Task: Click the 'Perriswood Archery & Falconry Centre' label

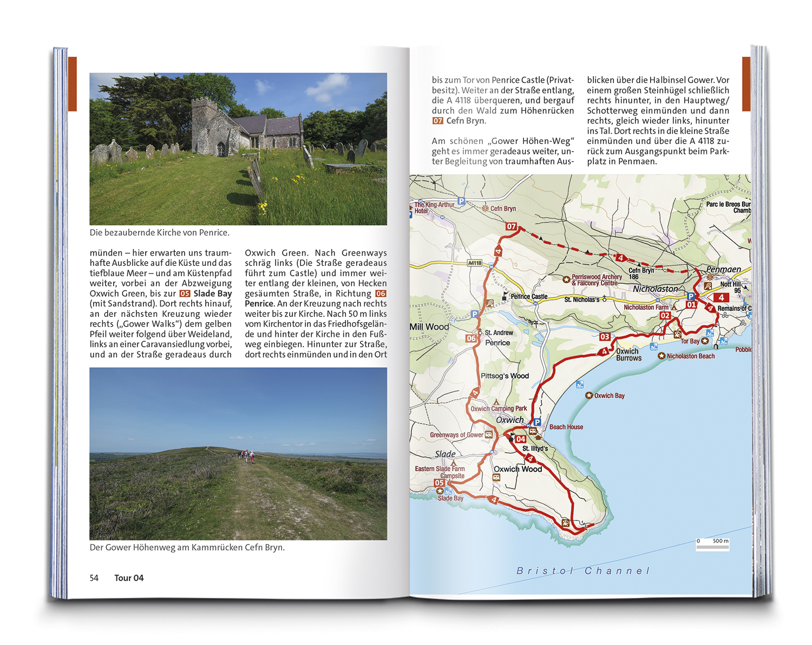Action: (x=597, y=280)
